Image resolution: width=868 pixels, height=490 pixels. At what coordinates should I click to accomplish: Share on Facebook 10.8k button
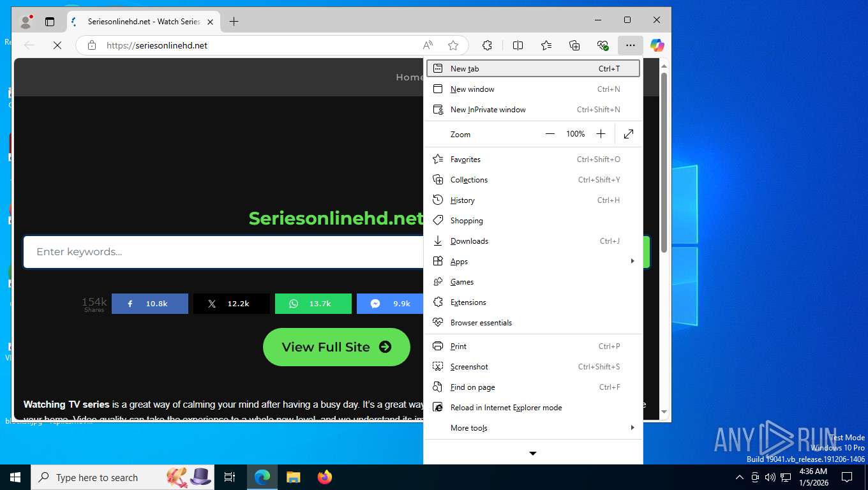150,304
